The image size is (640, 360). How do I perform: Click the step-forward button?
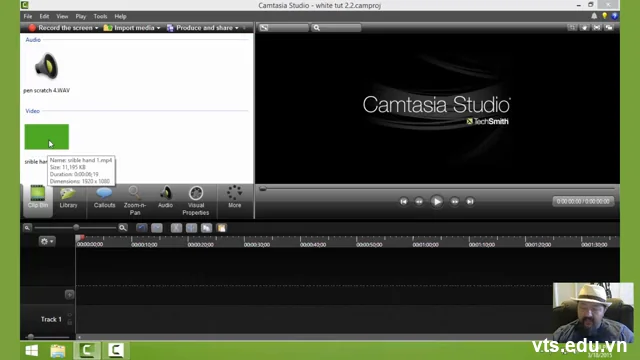pos(454,201)
